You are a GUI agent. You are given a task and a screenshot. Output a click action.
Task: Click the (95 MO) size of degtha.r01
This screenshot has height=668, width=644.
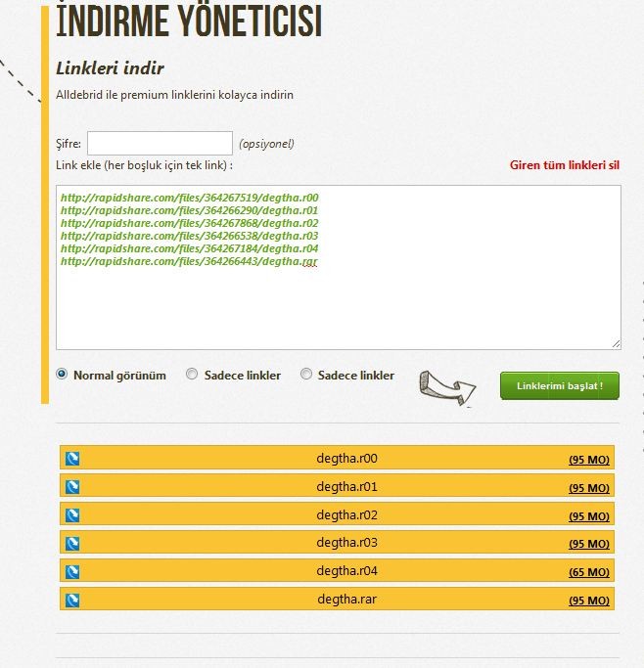pos(589,488)
